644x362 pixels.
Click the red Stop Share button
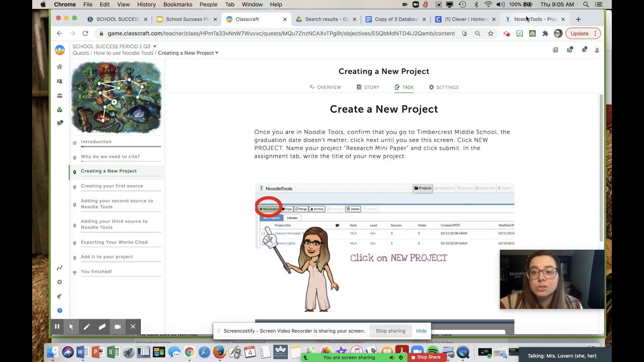[x=426, y=357]
